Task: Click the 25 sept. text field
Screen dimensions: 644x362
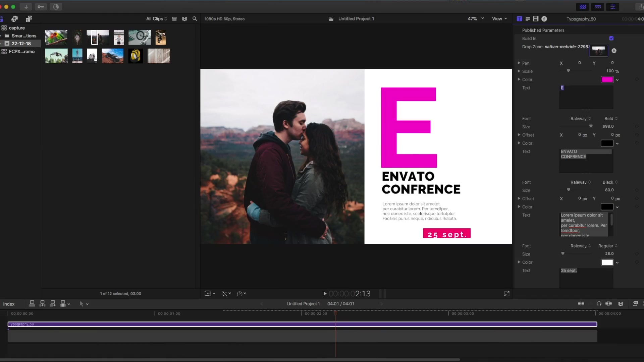Action: coord(586,278)
